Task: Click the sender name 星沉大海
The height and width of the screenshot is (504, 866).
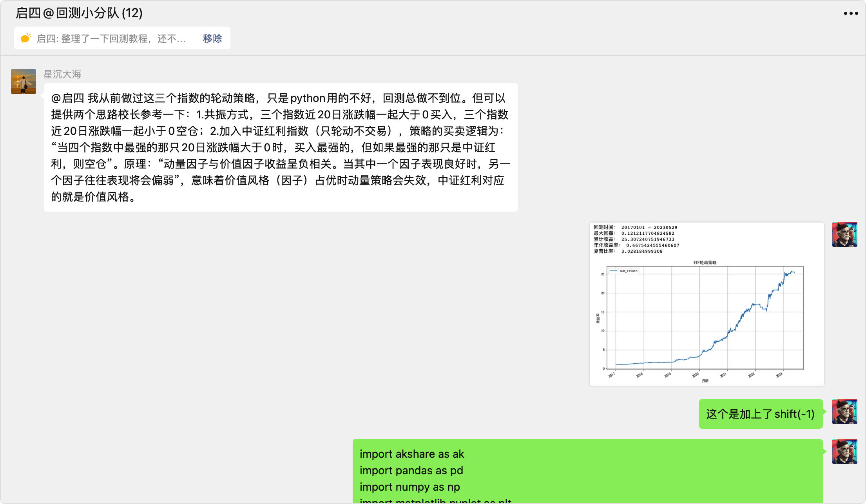Action: click(x=62, y=74)
